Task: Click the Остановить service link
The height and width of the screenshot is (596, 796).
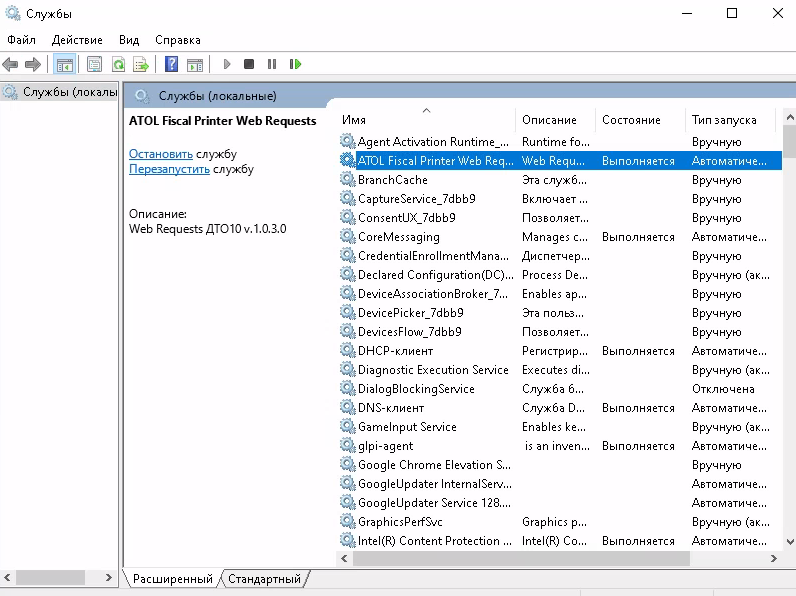Action: point(161,154)
